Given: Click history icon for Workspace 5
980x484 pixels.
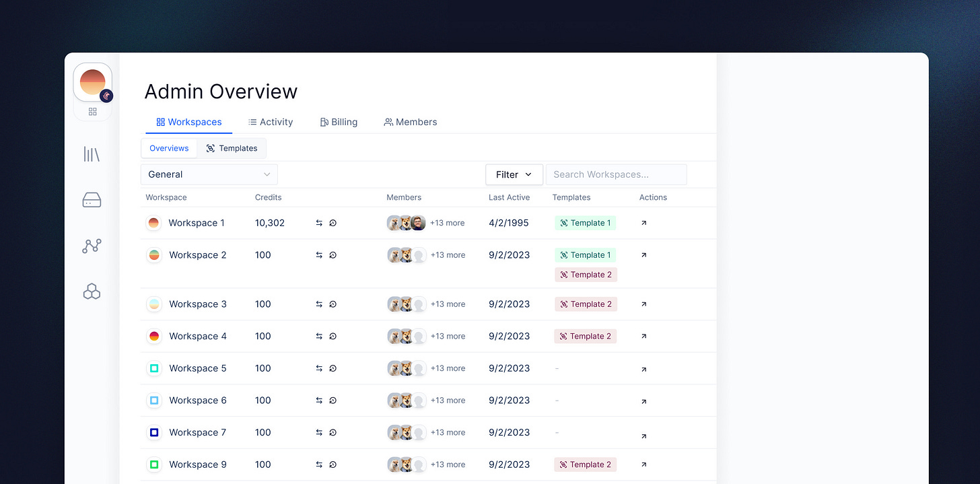Looking at the screenshot, I should pyautogui.click(x=332, y=368).
